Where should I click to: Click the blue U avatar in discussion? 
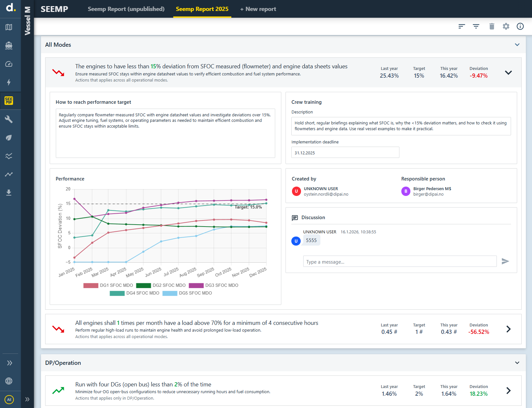pos(296,241)
